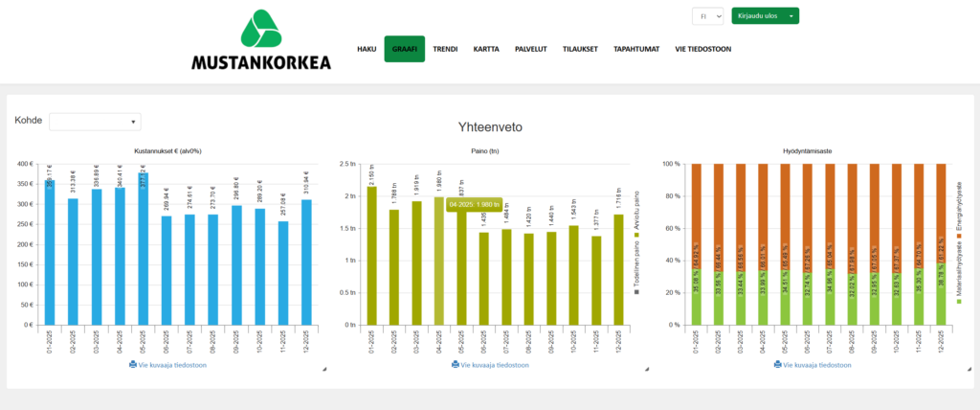Click printer icon under Paino chart
Image resolution: width=980 pixels, height=410 pixels.
tap(455, 365)
